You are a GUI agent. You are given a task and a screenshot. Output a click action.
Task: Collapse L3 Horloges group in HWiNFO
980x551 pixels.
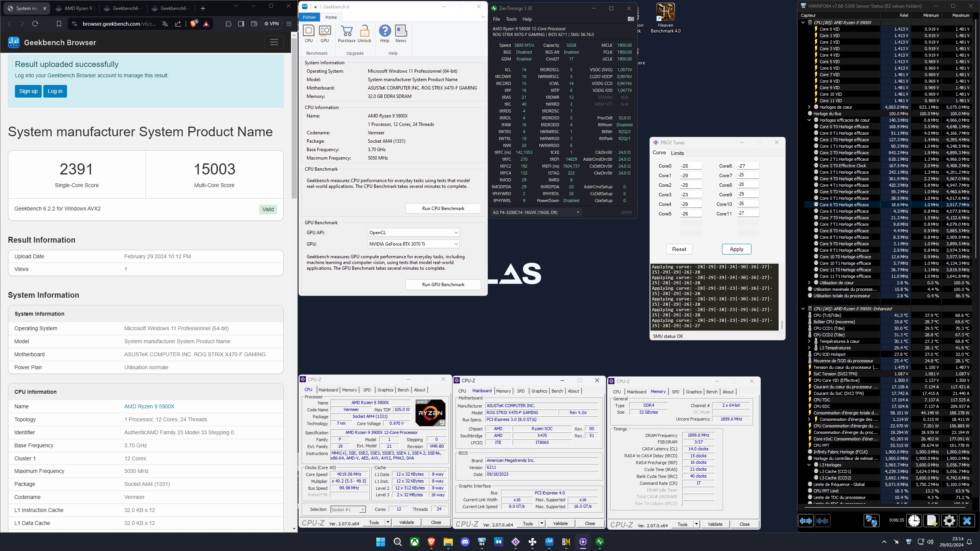809,465
